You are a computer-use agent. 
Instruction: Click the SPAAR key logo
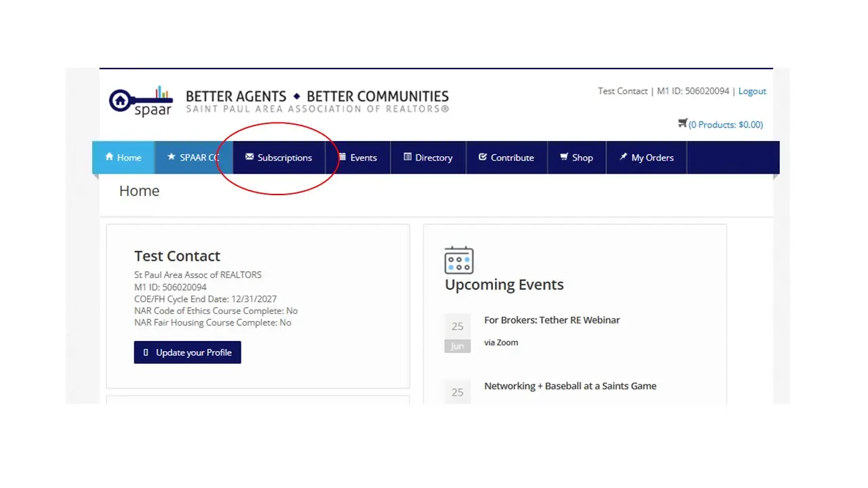(x=140, y=101)
